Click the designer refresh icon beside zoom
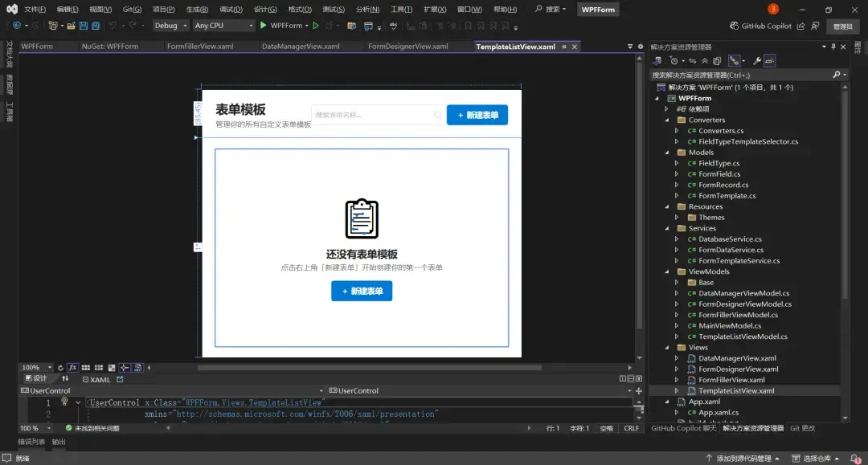Screen dimensions: 868x465 point(60,368)
